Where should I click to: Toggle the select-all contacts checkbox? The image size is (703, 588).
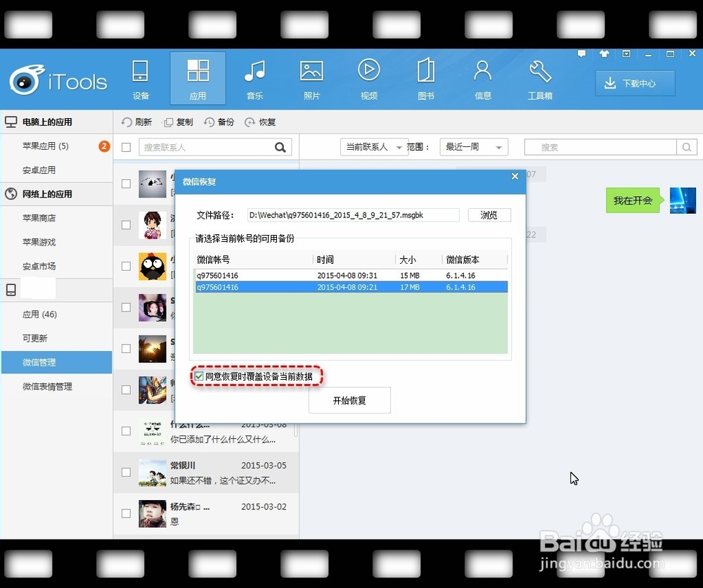[126, 147]
